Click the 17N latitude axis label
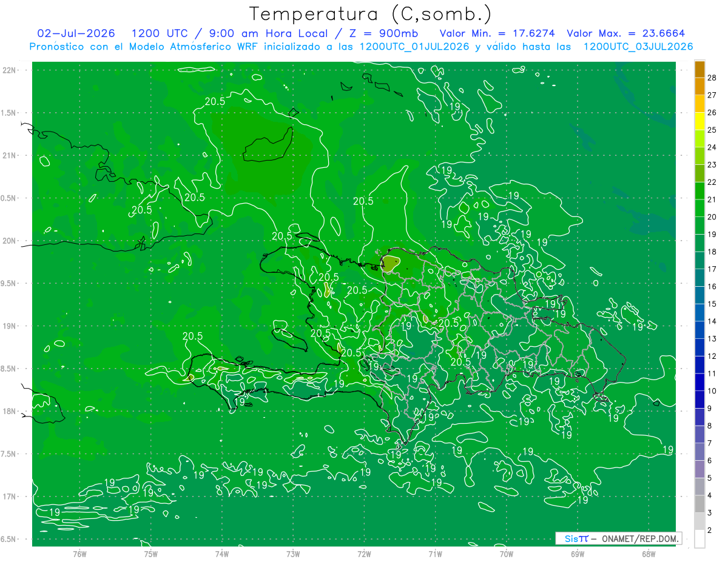The height and width of the screenshot is (562, 728). tap(10, 497)
